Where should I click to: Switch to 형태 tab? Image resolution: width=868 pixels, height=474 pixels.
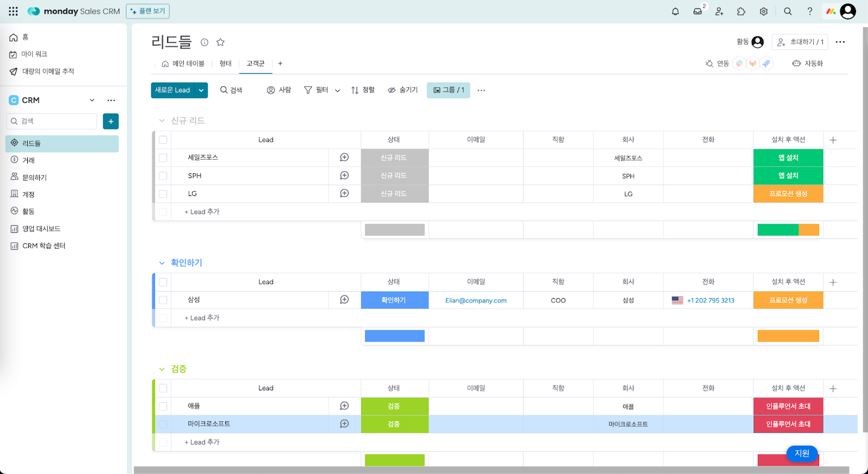pos(226,64)
